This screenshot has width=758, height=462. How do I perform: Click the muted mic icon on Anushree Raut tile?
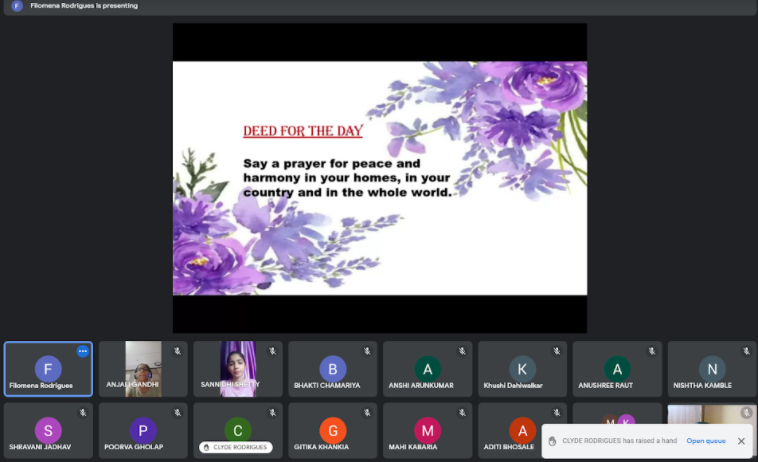[651, 351]
